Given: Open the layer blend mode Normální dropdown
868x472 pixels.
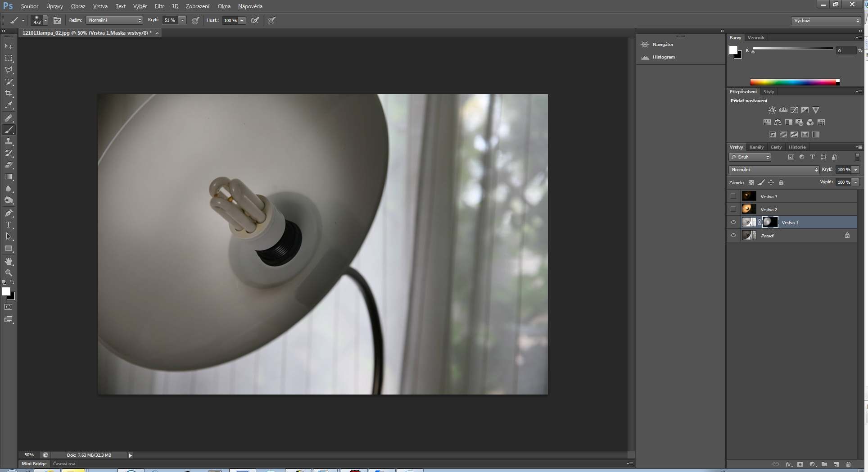Looking at the screenshot, I should pos(773,170).
